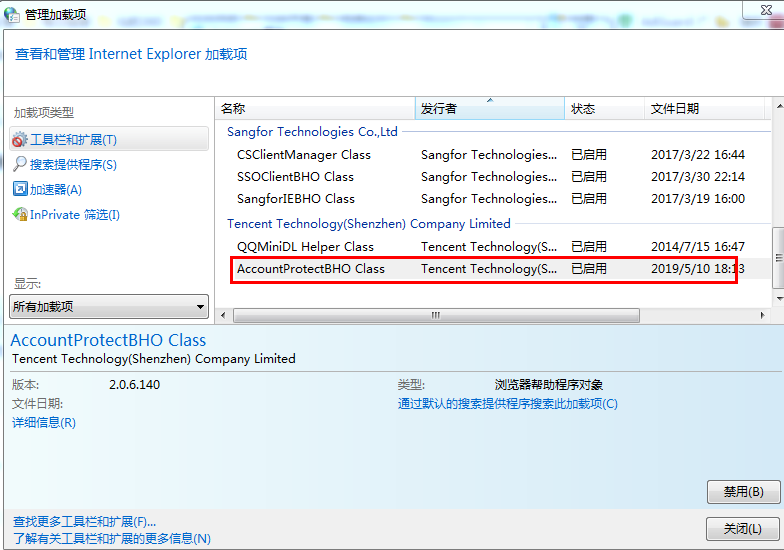This screenshot has width=784, height=550.
Task: Sort by the 状态 column header
Action: 604,108
